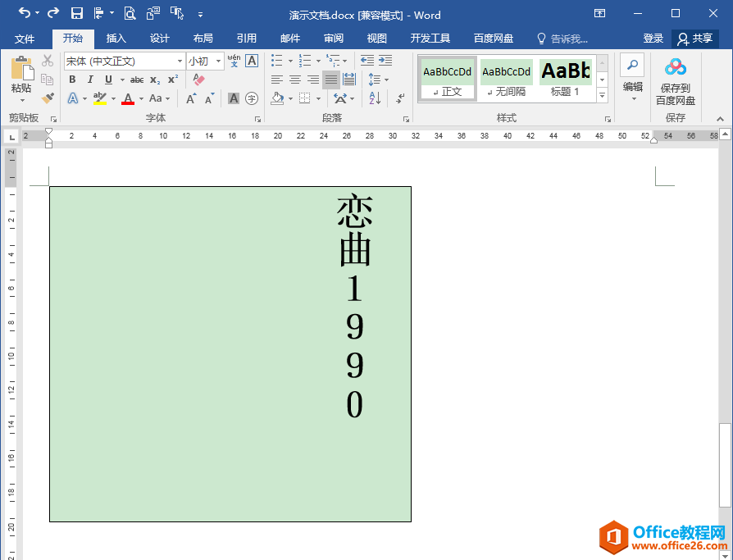Screen dimensions: 733x560
Task: Apply the 正文 style
Action: pyautogui.click(x=448, y=79)
